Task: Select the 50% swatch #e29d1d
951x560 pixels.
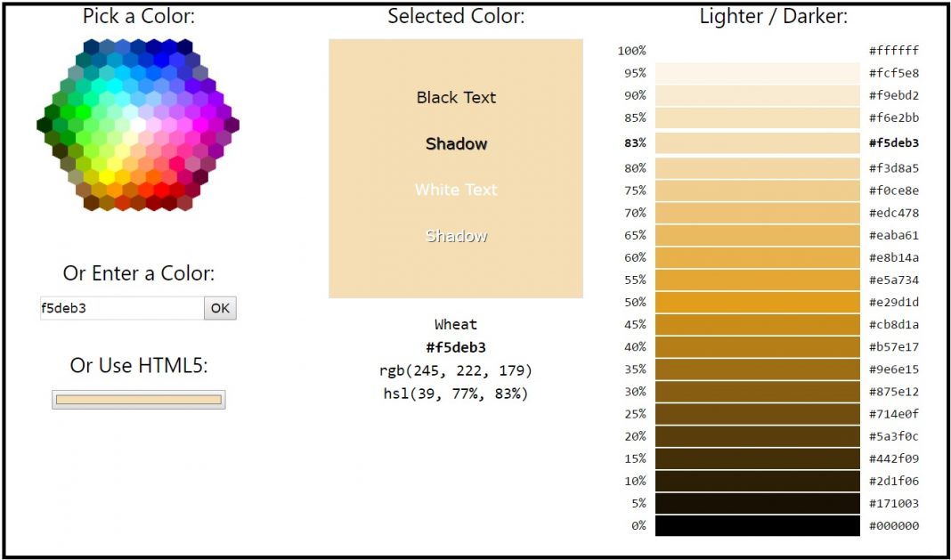Action: [757, 302]
